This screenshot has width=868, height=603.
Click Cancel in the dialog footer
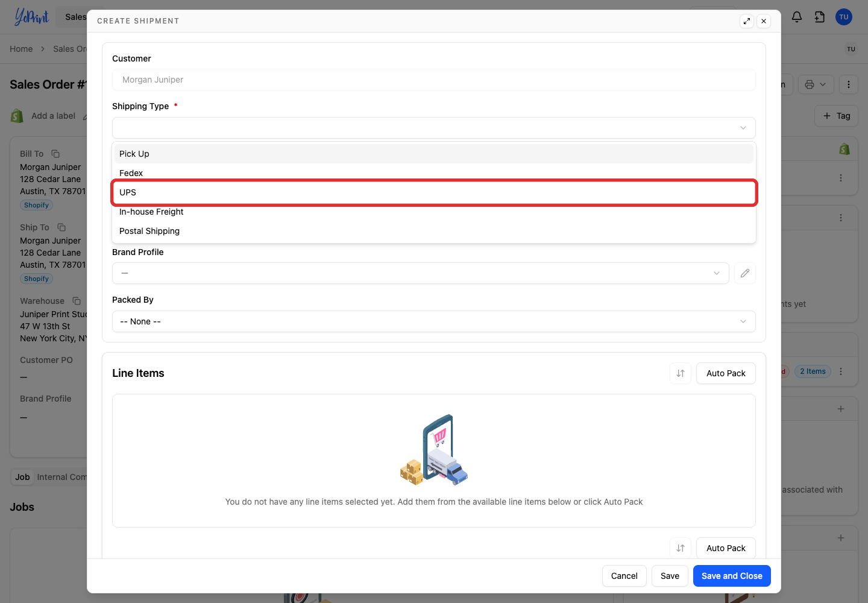[624, 576]
